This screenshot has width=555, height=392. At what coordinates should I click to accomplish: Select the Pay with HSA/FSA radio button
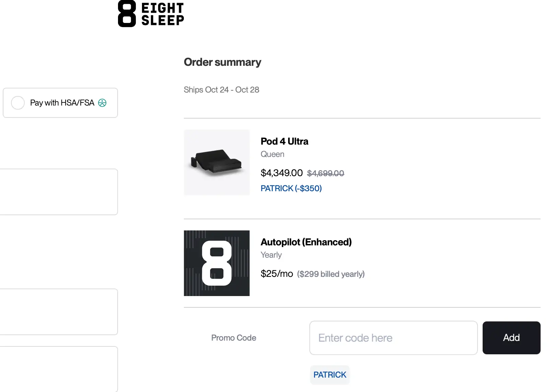pos(18,103)
